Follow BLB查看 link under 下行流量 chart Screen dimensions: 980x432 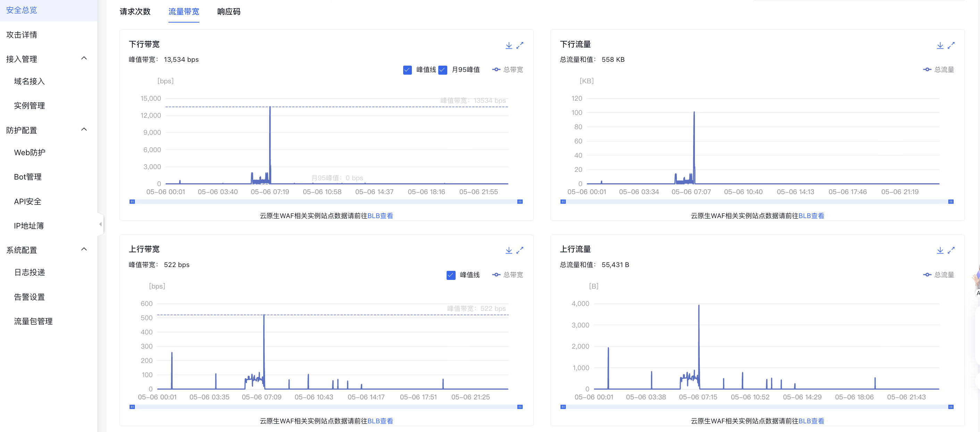[x=811, y=216]
